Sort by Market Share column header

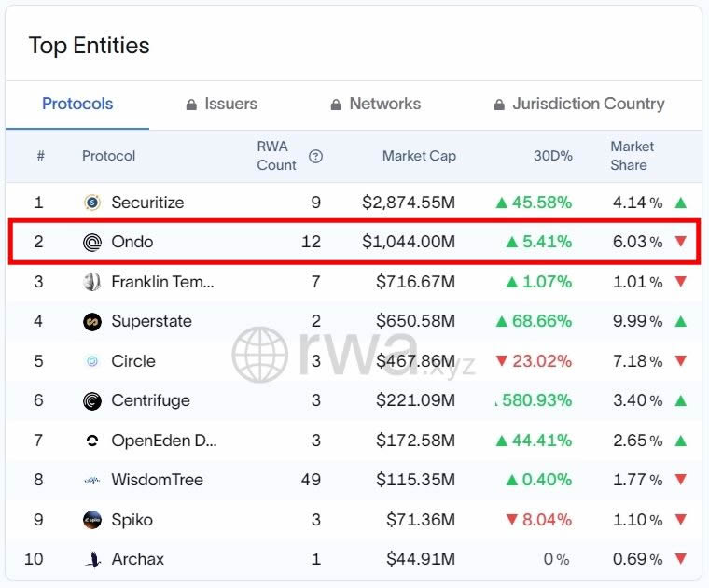632,156
